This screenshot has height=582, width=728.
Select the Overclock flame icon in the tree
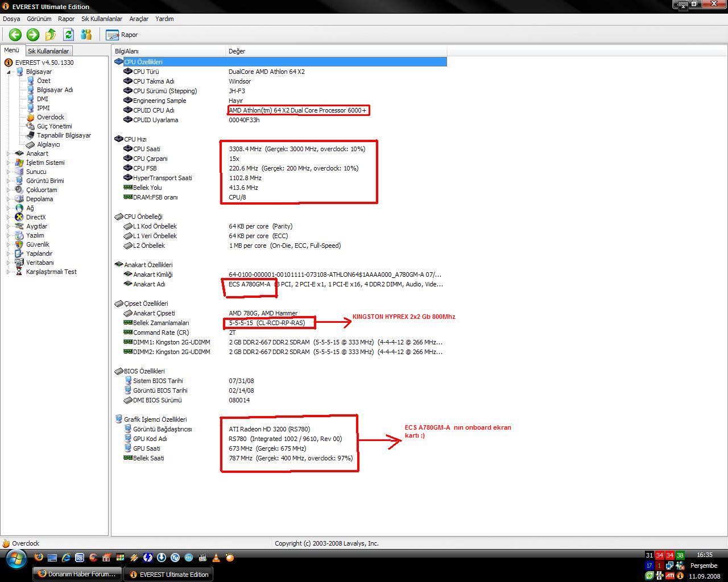point(31,117)
